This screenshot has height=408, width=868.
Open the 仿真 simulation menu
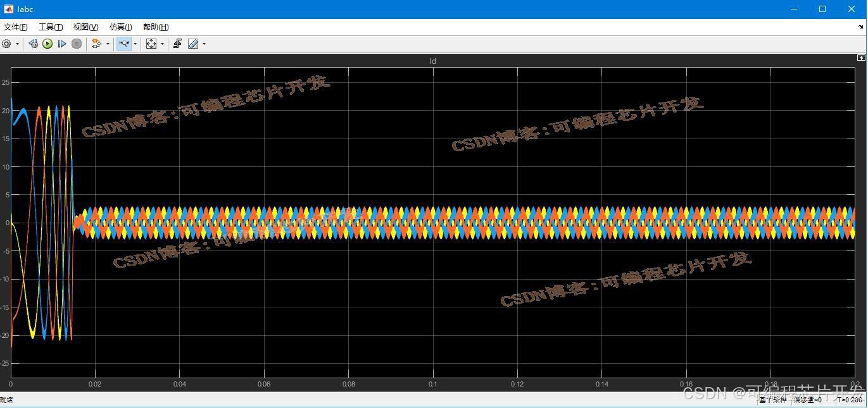(x=119, y=27)
